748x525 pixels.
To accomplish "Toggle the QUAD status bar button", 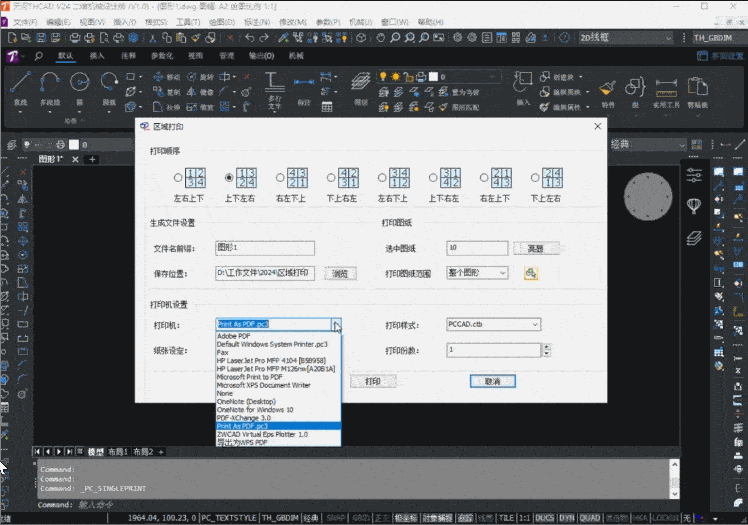I will click(590, 518).
